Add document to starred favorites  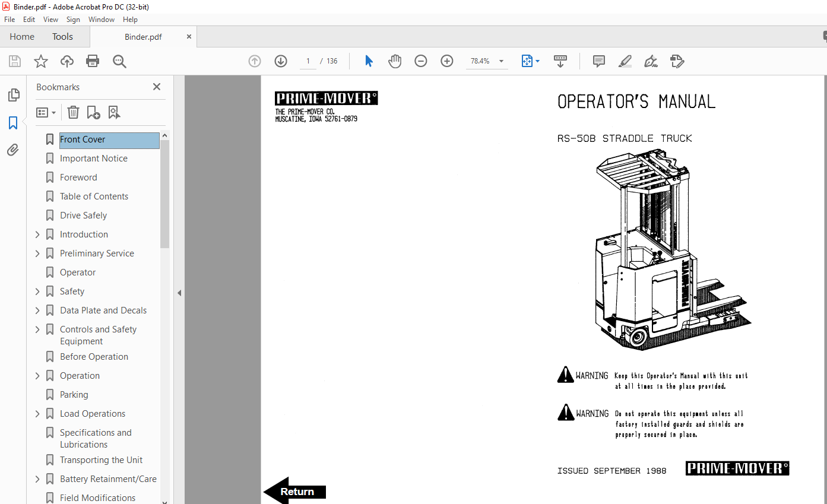tap(41, 61)
